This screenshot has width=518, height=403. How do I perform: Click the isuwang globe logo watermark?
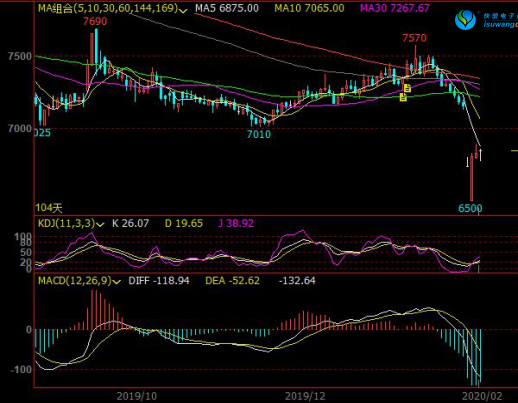click(x=466, y=20)
